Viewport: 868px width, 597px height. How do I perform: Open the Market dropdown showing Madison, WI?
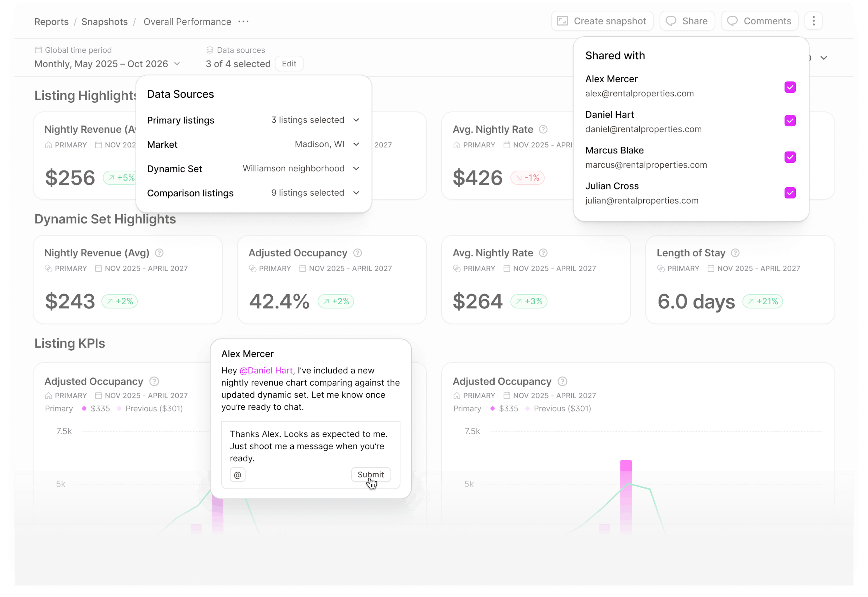(x=356, y=144)
